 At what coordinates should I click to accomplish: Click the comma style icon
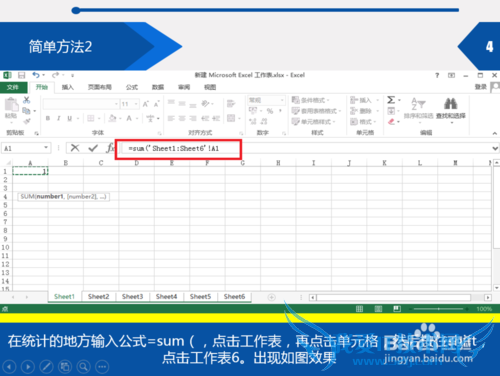pyautogui.click(x=280, y=111)
